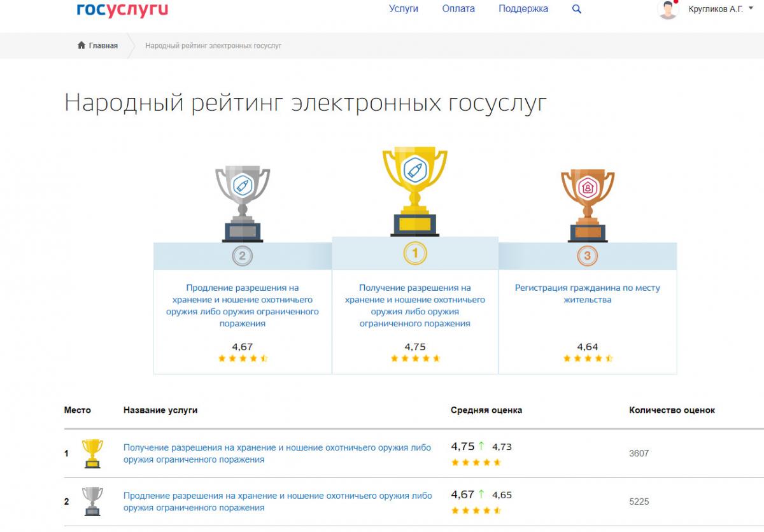The width and height of the screenshot is (764, 532).
Task: Open podium link Регистрация гражданина по месту жительства
Action: click(587, 293)
